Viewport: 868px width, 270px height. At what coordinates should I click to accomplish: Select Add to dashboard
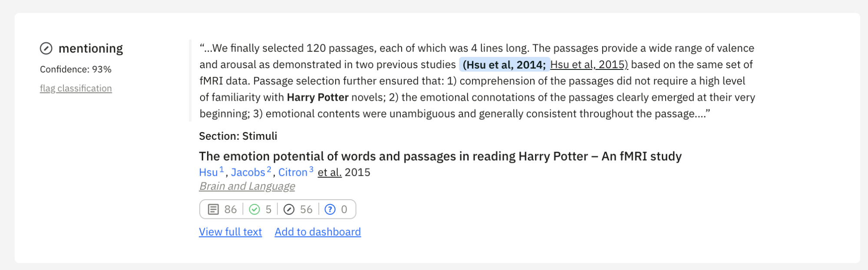click(x=317, y=232)
